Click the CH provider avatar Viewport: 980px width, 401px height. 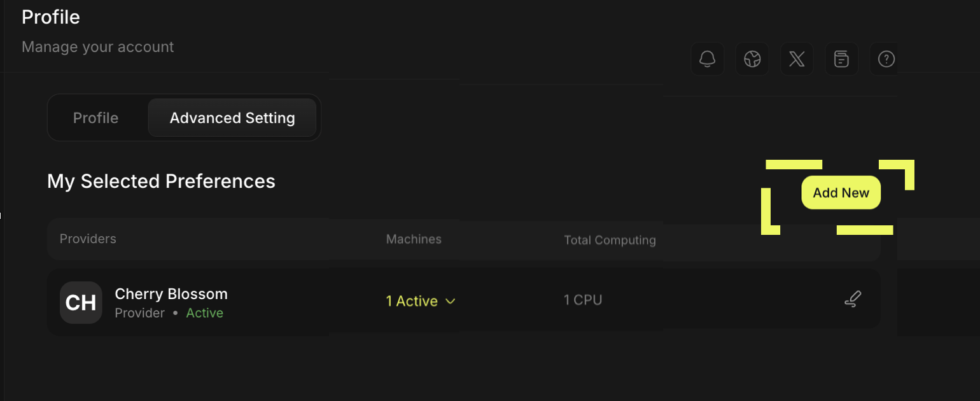pos(81,302)
